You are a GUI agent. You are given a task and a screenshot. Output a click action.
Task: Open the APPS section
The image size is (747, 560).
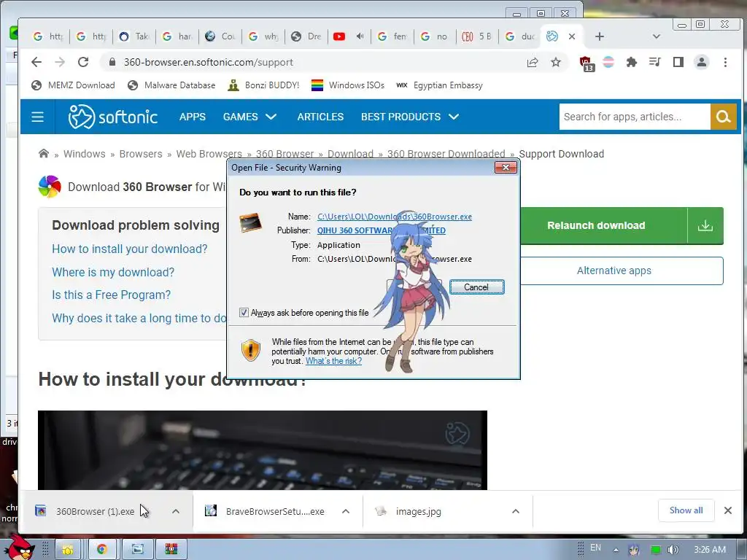point(193,117)
